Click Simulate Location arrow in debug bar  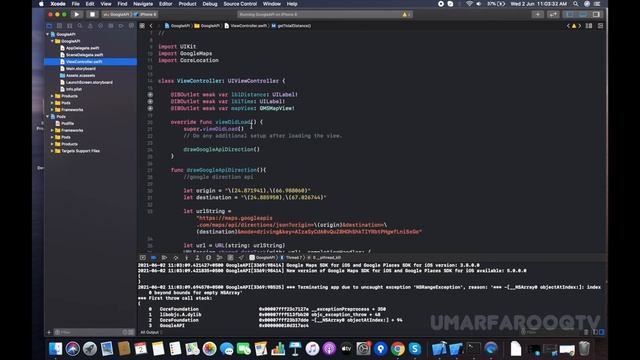[241, 258]
